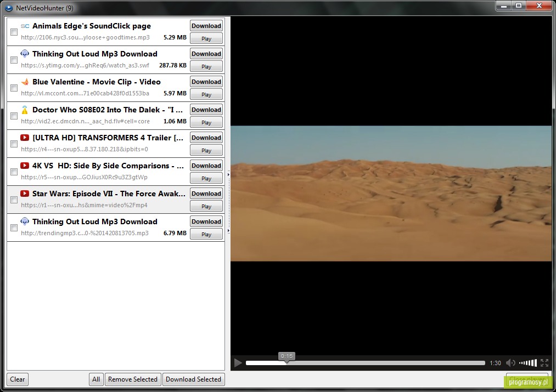Select checkbox of Blue Valentine Movie Clip
The width and height of the screenshot is (556, 392).
tap(14, 88)
